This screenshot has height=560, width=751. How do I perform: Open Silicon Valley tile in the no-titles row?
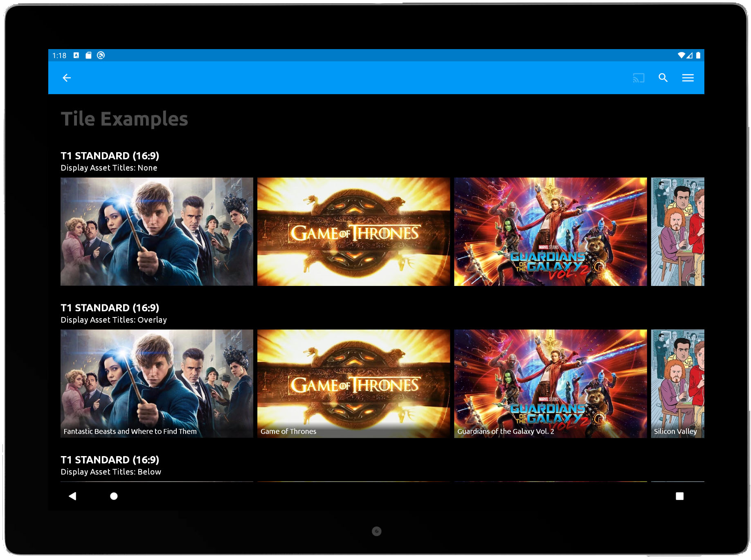tap(678, 232)
